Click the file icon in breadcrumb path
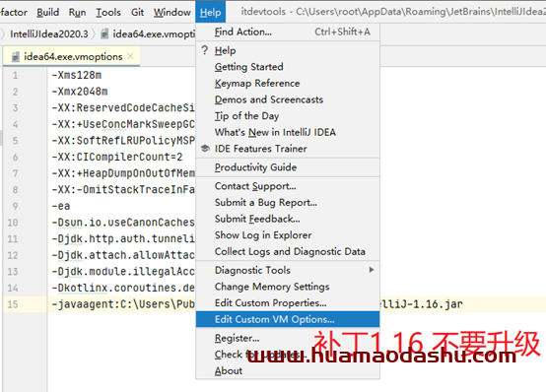The height and width of the screenshot is (392, 546). pos(104,33)
